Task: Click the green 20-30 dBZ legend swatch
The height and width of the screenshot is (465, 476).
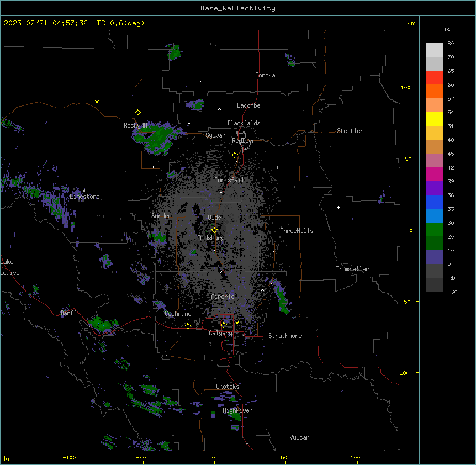Action: tap(434, 230)
